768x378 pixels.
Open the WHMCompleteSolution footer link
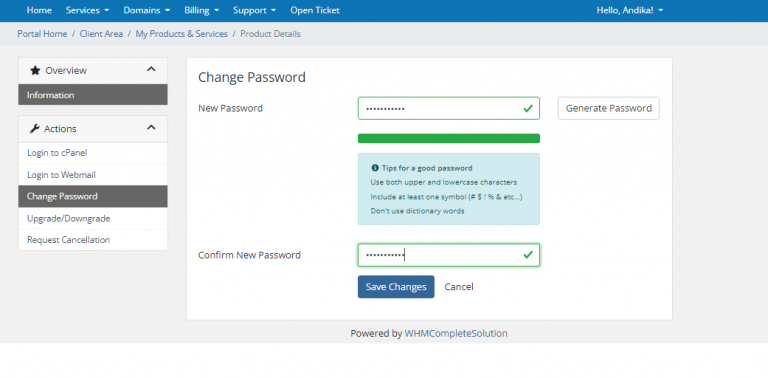pyautogui.click(x=456, y=333)
